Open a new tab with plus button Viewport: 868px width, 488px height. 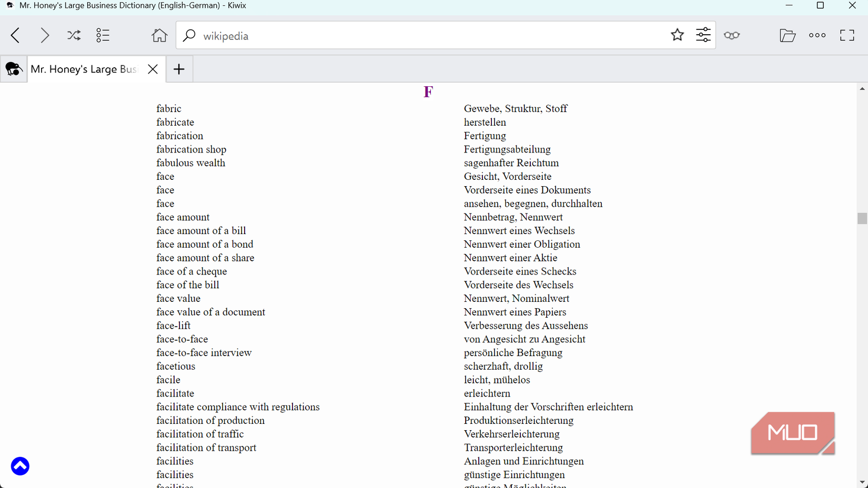click(179, 69)
